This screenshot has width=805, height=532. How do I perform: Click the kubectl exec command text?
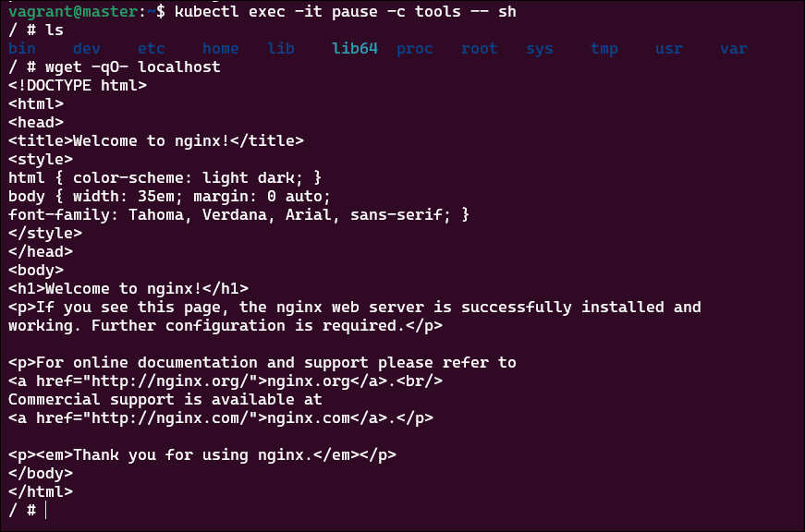point(346,11)
